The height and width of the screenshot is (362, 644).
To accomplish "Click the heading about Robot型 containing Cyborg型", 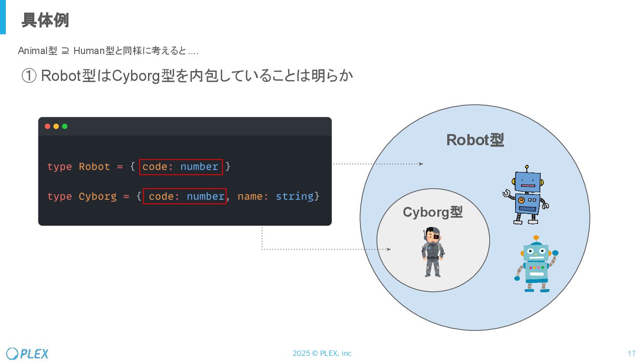I will pos(187,76).
